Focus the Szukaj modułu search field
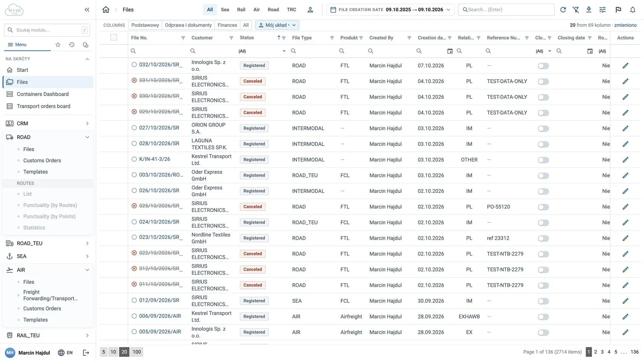644x362 pixels. 47,30
